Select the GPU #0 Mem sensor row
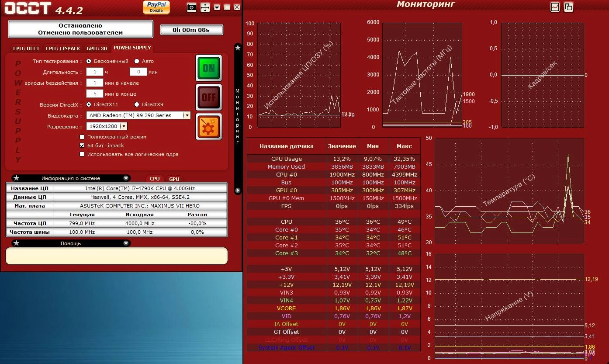609x364 pixels. (x=334, y=198)
